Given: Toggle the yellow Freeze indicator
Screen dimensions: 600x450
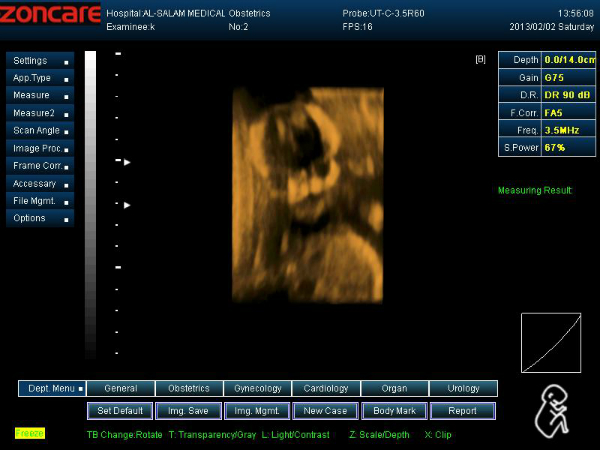Looking at the screenshot, I should pyautogui.click(x=30, y=433).
